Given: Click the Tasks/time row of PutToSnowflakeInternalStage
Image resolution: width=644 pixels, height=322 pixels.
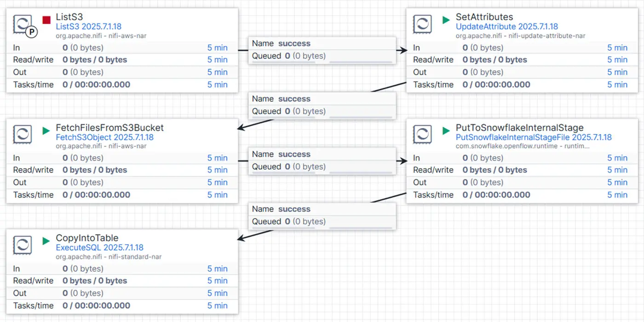Looking at the screenshot, I should coord(522,195).
